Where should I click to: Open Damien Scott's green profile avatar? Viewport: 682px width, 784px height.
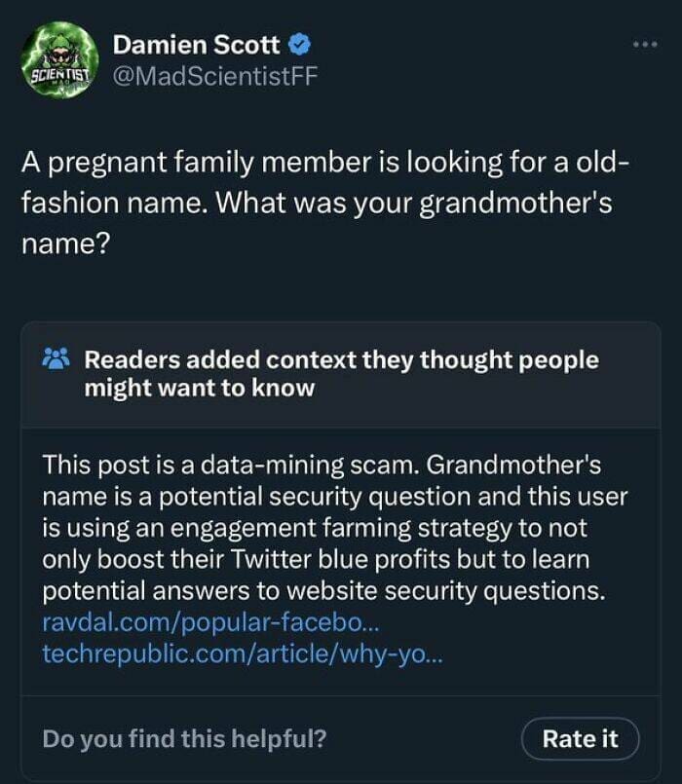pyautogui.click(x=59, y=60)
